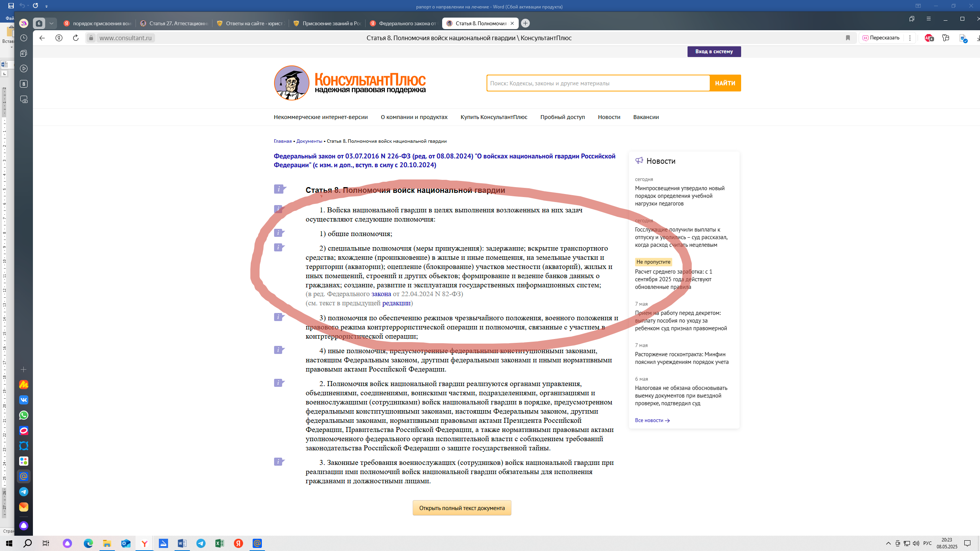980x551 pixels.
Task: Open Yandex Market in the sidebar
Action: 24,385
